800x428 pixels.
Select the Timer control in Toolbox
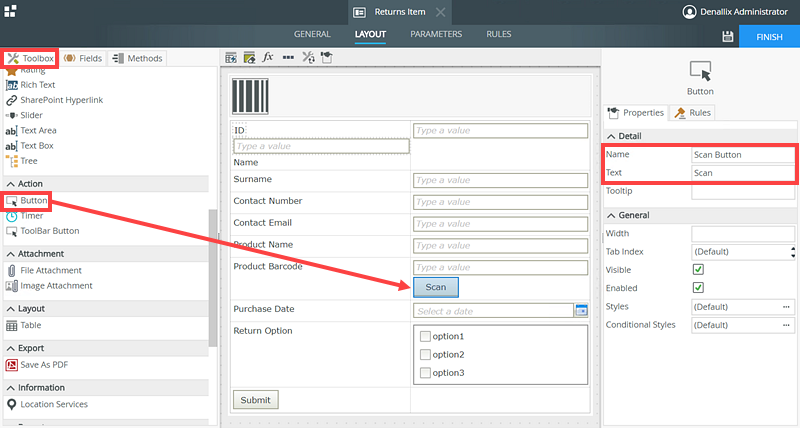pyautogui.click(x=31, y=216)
